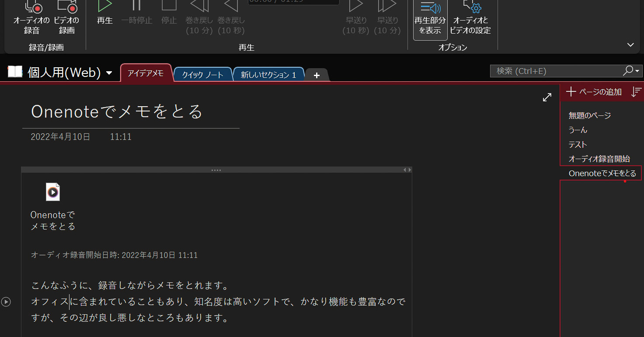The image size is (644, 337).
Task: Rewind 10 minutes (巻き戻し 10 分)
Action: click(199, 17)
